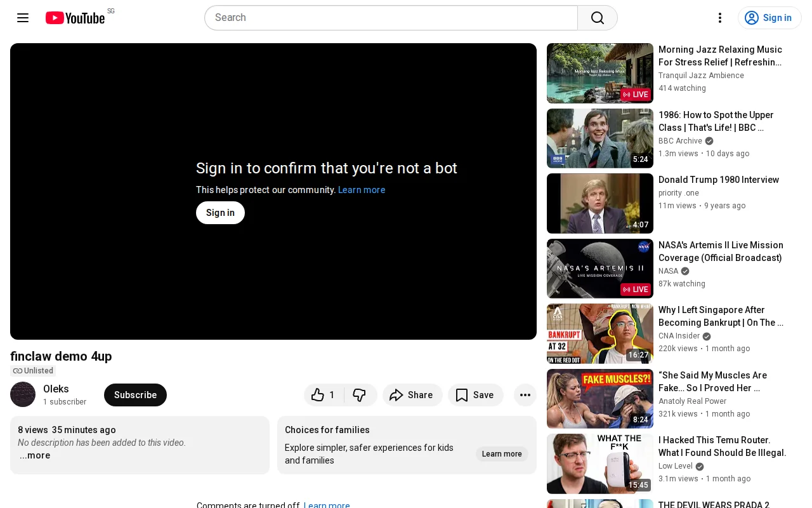Click LIVE badge on NASA Artemis thumbnail
812x508 pixels.
coord(636,290)
